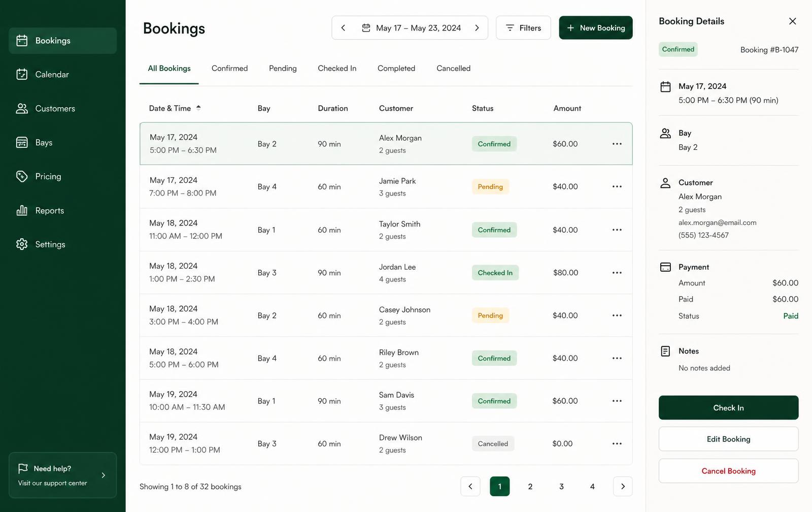Sort by Date & Time column arrow

coord(198,108)
